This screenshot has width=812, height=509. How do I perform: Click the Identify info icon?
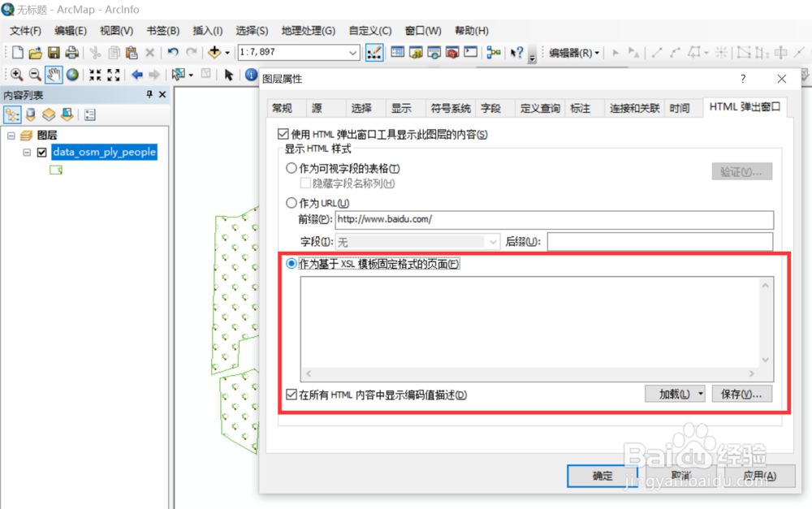(x=249, y=75)
